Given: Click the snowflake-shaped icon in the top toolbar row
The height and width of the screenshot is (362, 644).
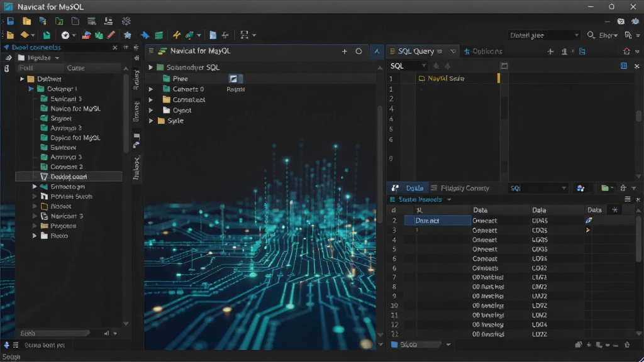Looking at the screenshot, I should tap(126, 21).
